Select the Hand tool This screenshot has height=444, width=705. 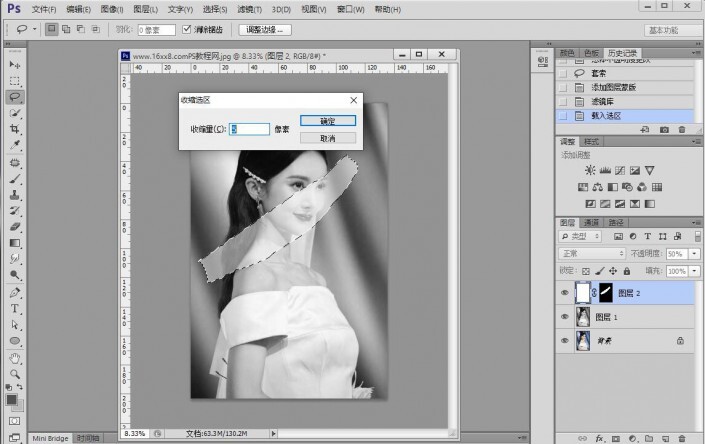pos(15,357)
